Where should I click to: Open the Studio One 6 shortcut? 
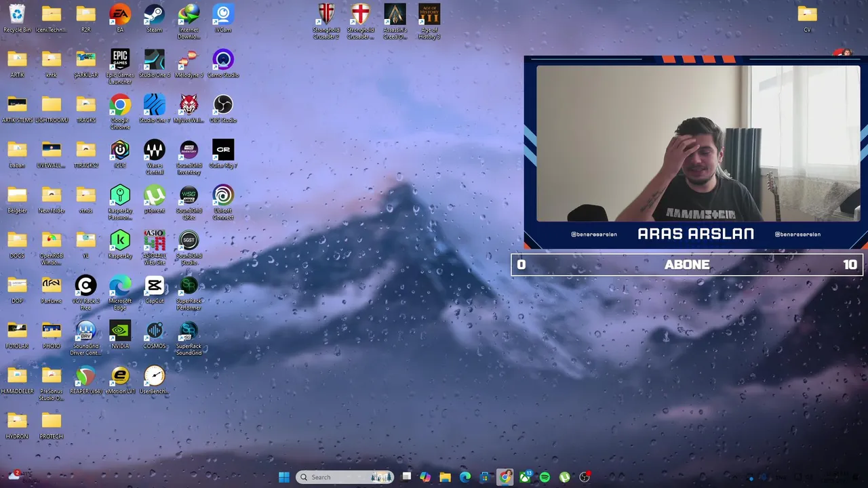click(154, 64)
